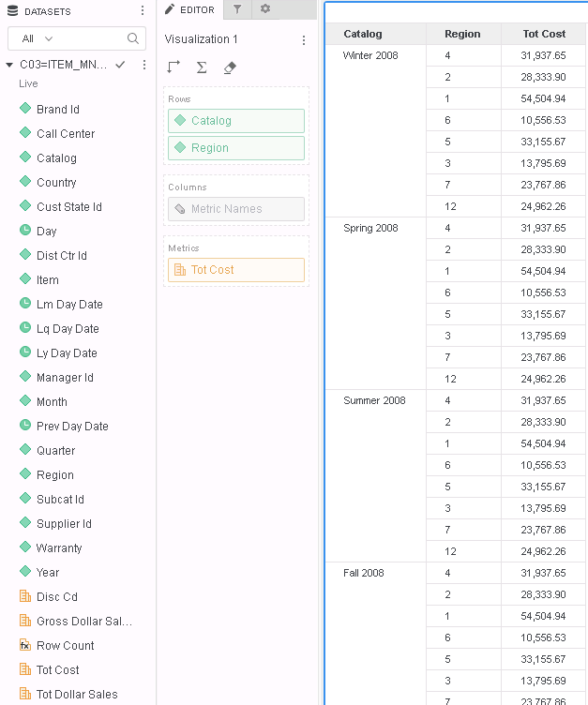Click the Disc Cd metric icon

click(x=25, y=596)
